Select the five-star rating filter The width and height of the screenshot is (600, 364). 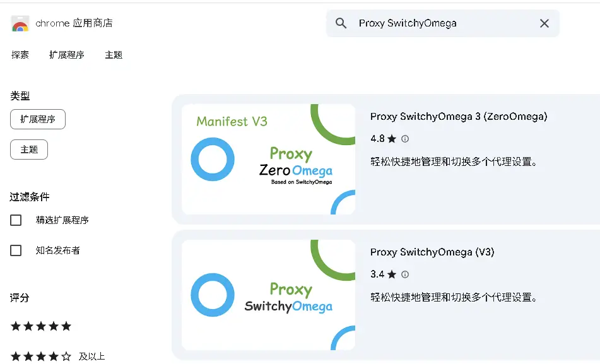click(41, 326)
